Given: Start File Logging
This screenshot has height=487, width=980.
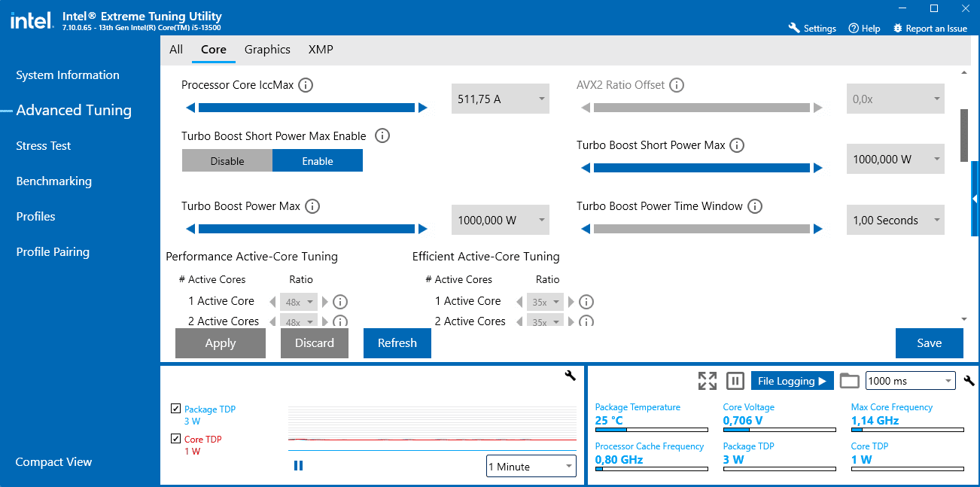Looking at the screenshot, I should [793, 381].
